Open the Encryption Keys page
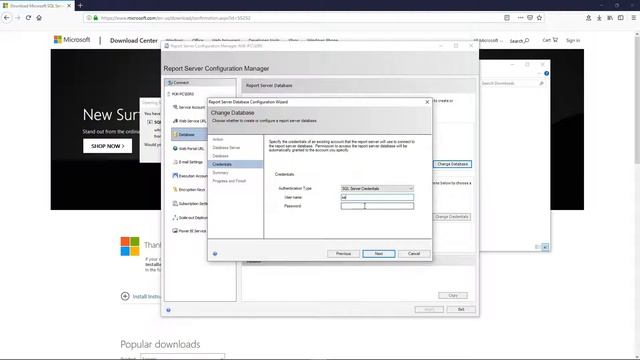This screenshot has width=640, height=360. click(x=189, y=190)
